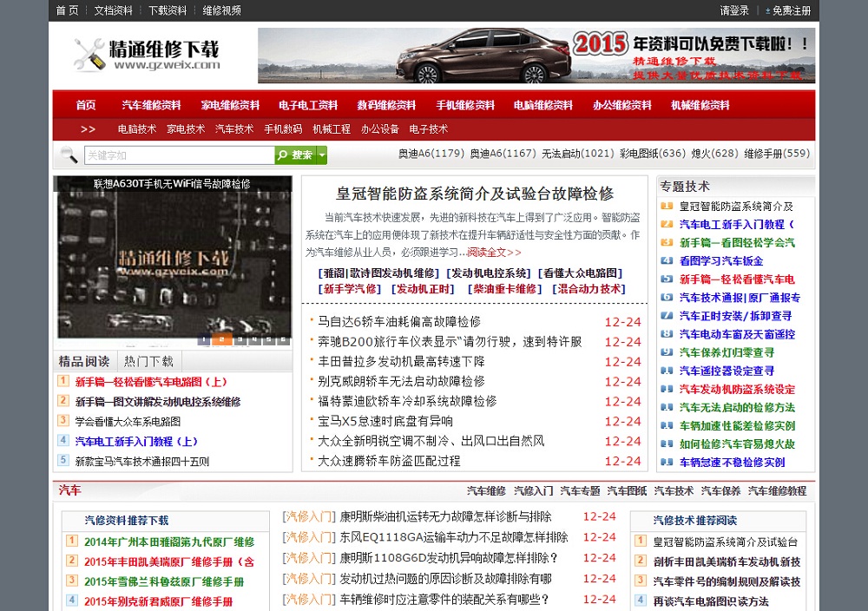Screen dimensions: 868x611
Task: Open 新手篇—轻松看懂汽车电路图（上）
Action: pyautogui.click(x=151, y=382)
